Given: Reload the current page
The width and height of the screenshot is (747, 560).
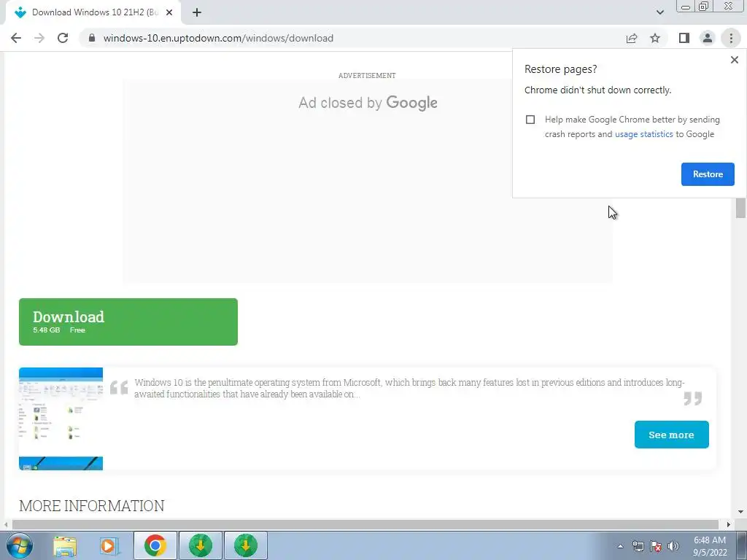Looking at the screenshot, I should pos(63,38).
